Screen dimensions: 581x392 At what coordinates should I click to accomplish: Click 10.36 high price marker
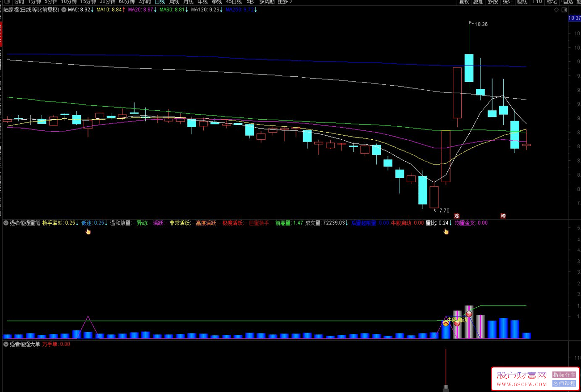click(481, 24)
